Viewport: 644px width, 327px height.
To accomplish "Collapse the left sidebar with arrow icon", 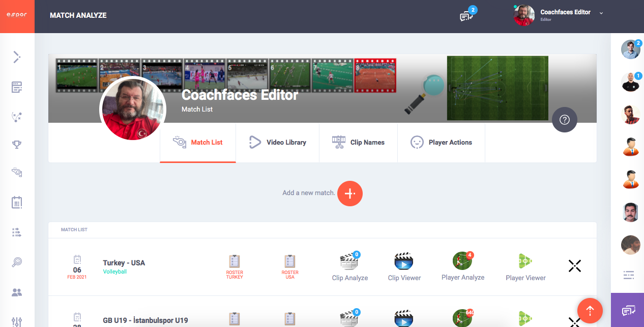I will point(17,57).
